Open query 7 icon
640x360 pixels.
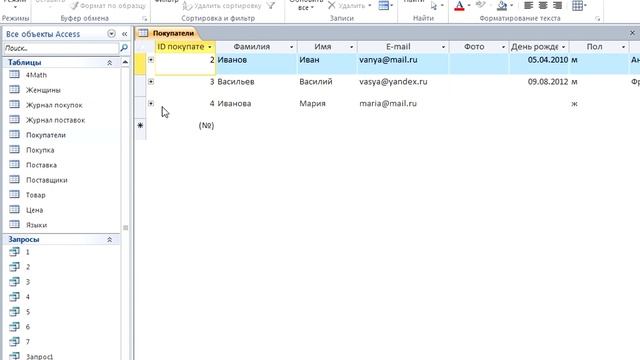[14, 342]
